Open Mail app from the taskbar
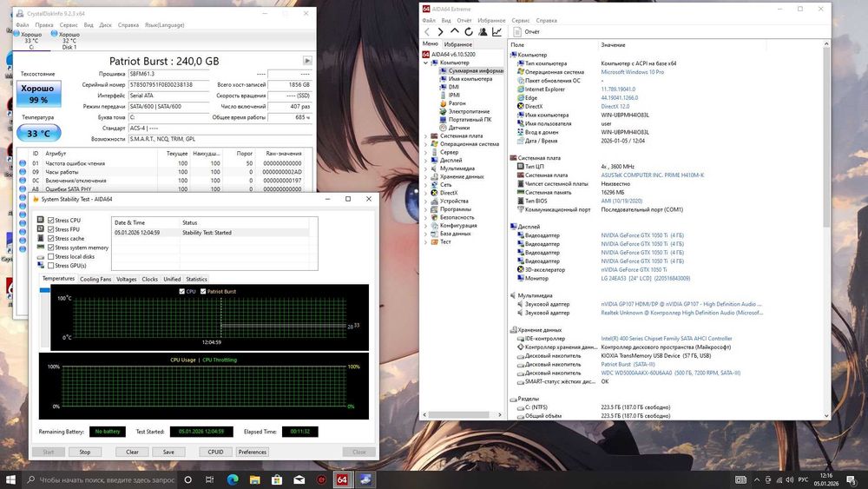Screen dimensions: 868x489 (x=299, y=479)
